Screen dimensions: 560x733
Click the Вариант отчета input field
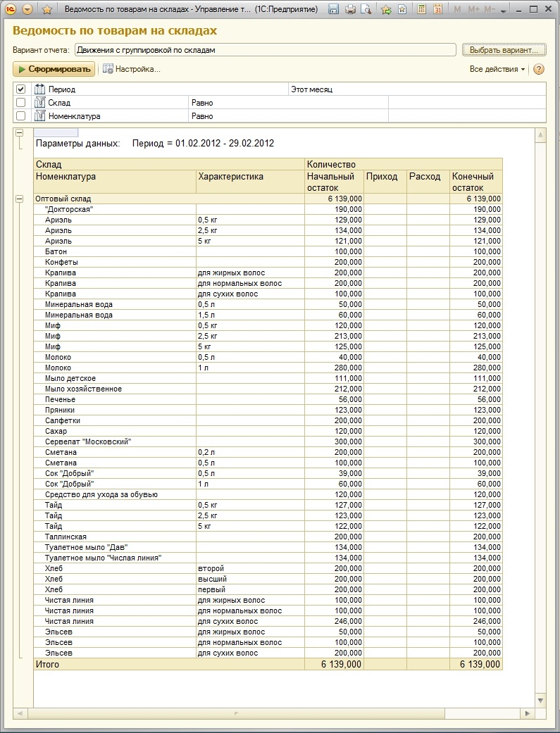click(266, 50)
